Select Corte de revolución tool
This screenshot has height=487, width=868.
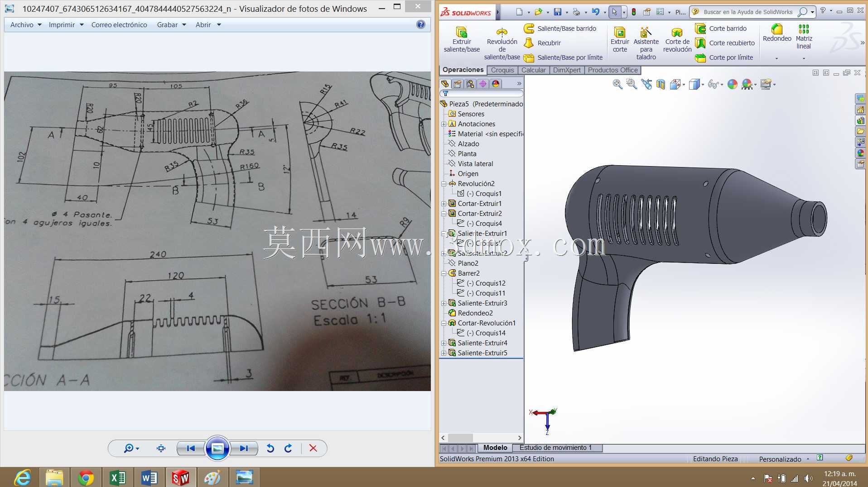click(677, 39)
